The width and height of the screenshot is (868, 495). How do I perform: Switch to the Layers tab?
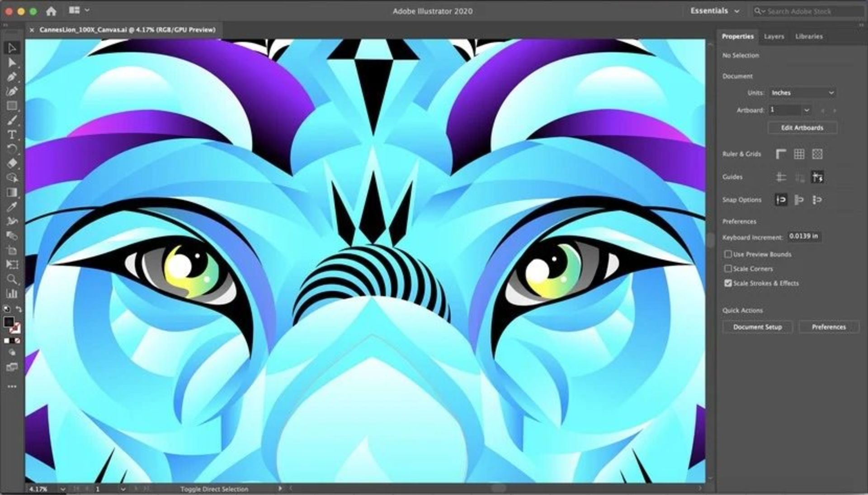pyautogui.click(x=774, y=36)
